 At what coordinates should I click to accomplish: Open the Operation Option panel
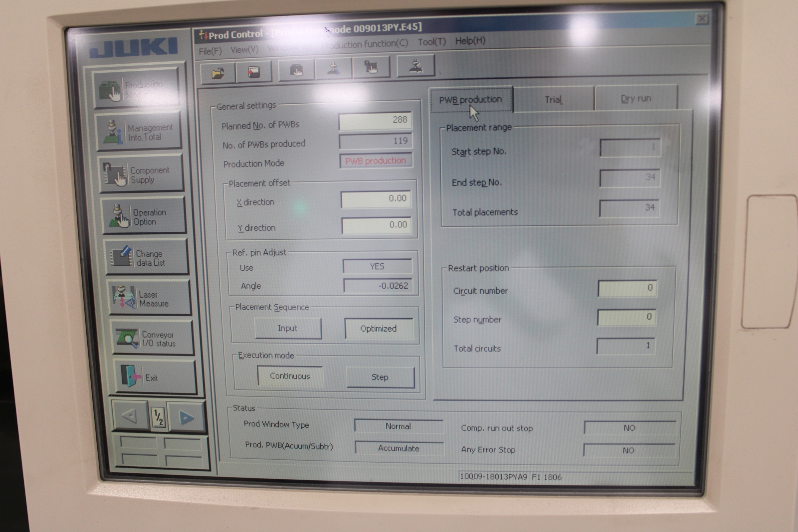pyautogui.click(x=144, y=216)
